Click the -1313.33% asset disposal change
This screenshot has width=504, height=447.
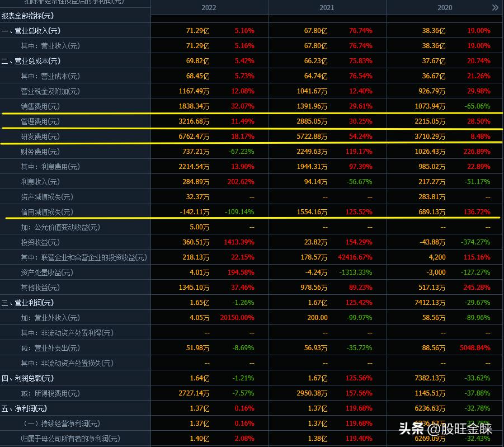click(x=356, y=272)
